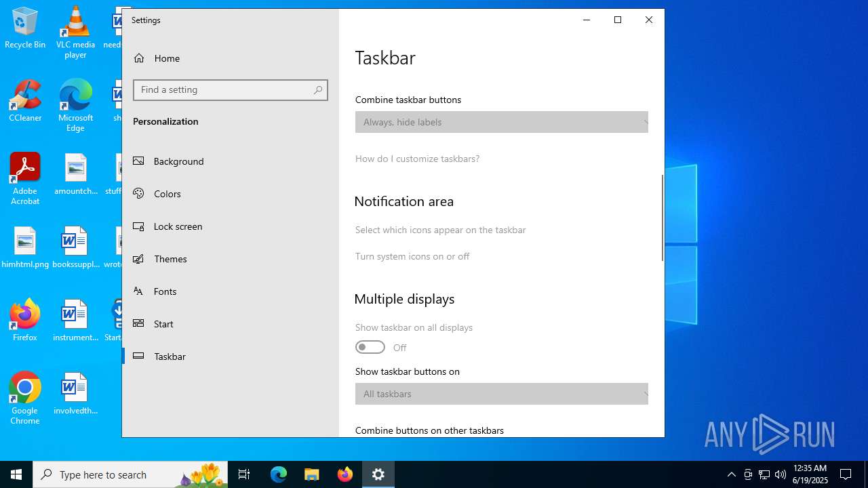Open the Action Center notifications icon
868x488 pixels.
(x=846, y=474)
